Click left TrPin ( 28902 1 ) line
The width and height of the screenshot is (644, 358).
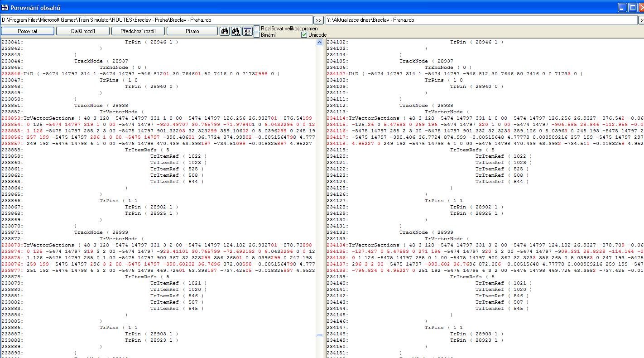click(152, 207)
